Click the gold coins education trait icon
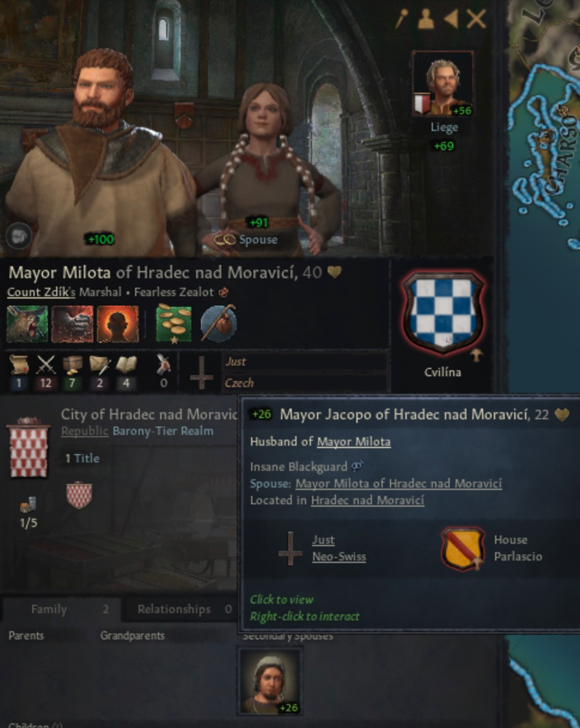This screenshot has width=580, height=728. 173,324
